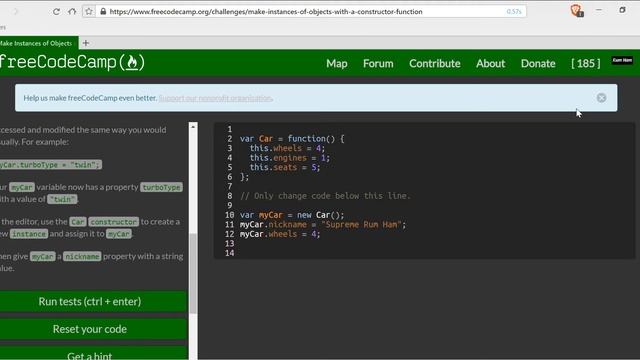Open the user profile avatar
Image resolution: width=640 pixels, height=360 pixels.
(622, 60)
